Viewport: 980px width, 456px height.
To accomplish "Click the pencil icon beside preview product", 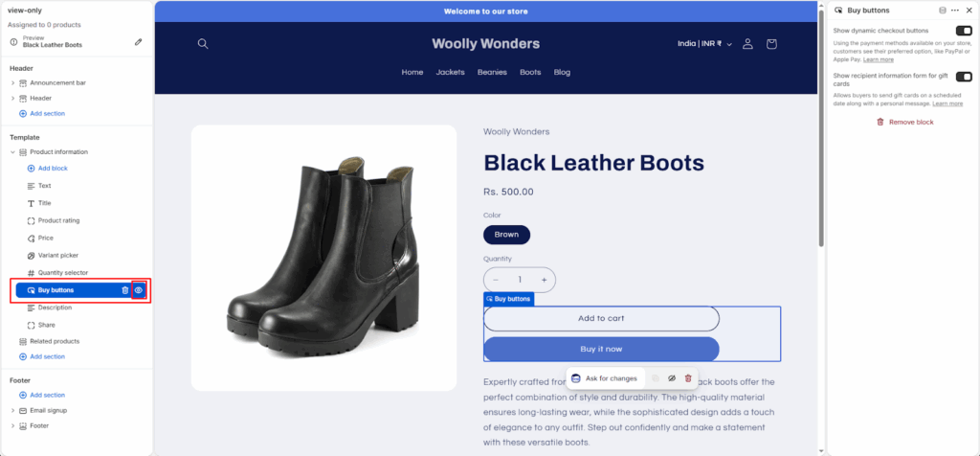I will pyautogui.click(x=138, y=42).
